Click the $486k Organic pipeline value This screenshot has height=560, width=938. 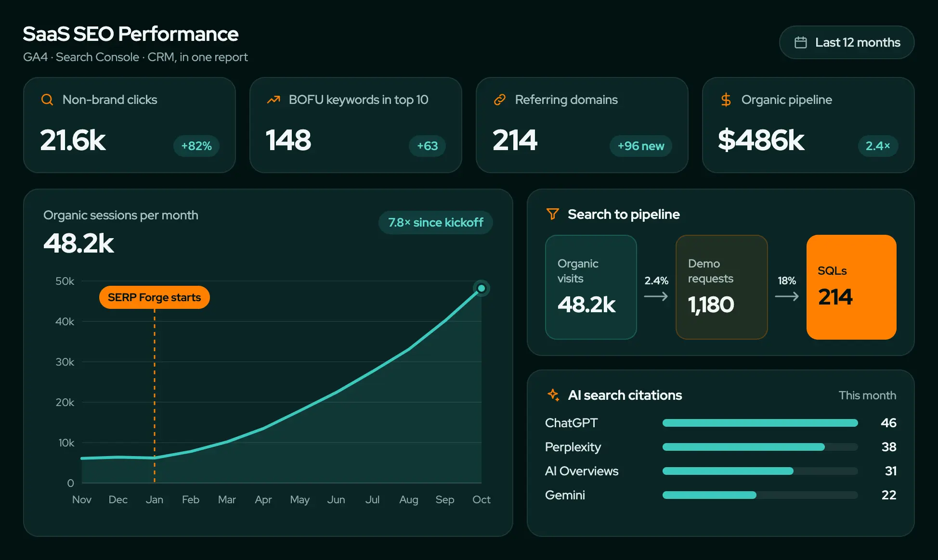click(x=761, y=140)
